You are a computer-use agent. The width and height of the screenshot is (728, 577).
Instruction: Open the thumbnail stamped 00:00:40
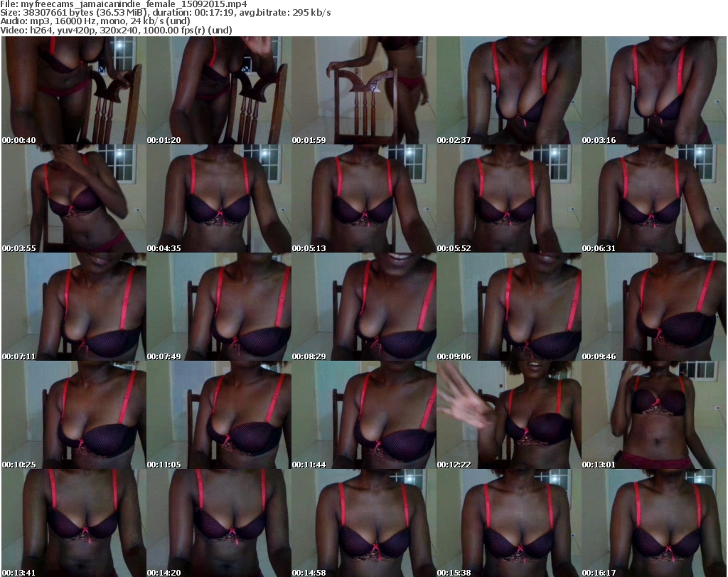(74, 90)
